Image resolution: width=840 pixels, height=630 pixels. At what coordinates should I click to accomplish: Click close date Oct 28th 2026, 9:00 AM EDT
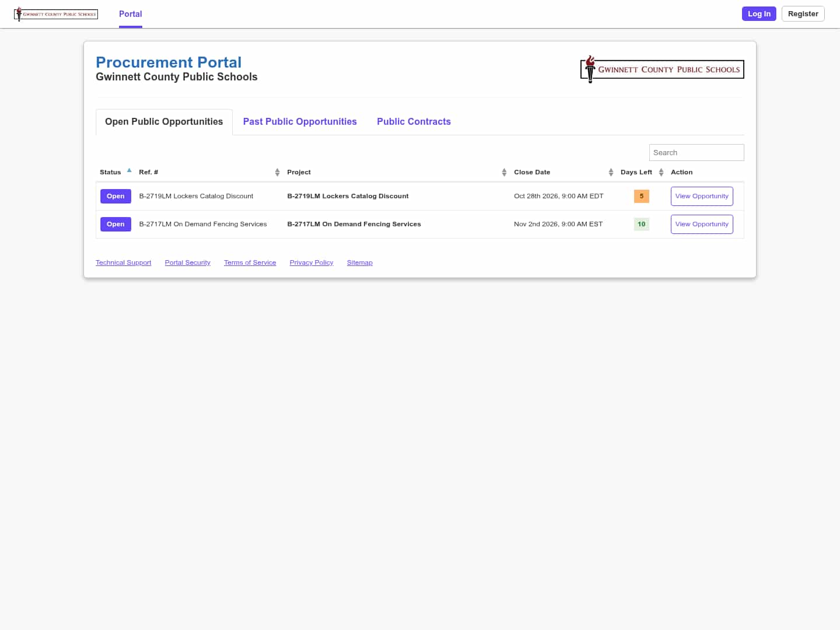(559, 197)
